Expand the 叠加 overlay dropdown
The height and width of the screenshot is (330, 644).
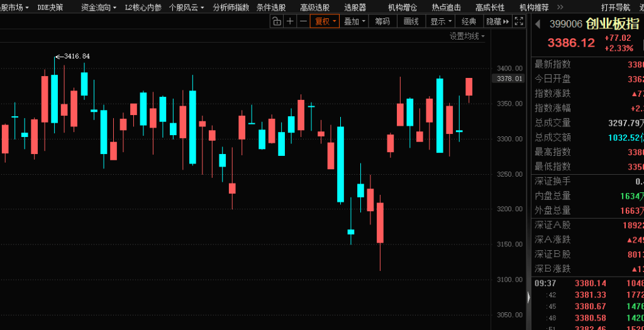[x=354, y=21]
